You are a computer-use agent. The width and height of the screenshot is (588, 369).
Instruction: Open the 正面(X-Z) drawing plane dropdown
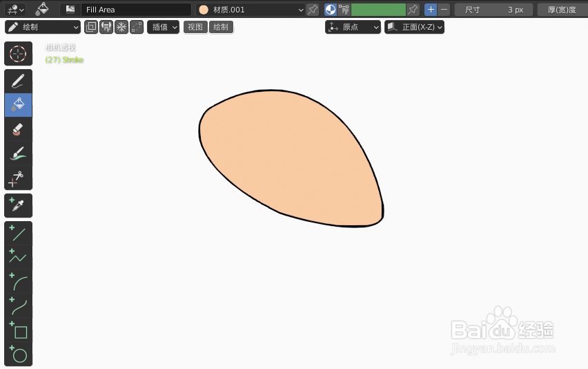414,27
